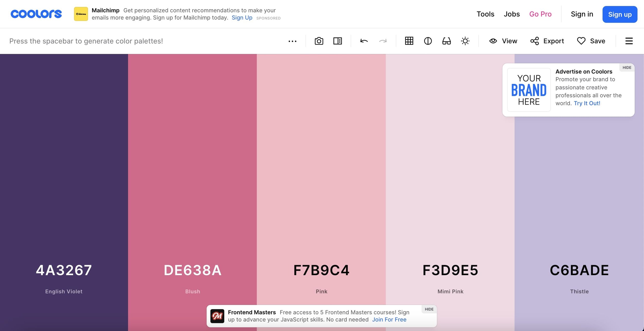Click the undo arrow icon
644x331 pixels.
pyautogui.click(x=363, y=40)
